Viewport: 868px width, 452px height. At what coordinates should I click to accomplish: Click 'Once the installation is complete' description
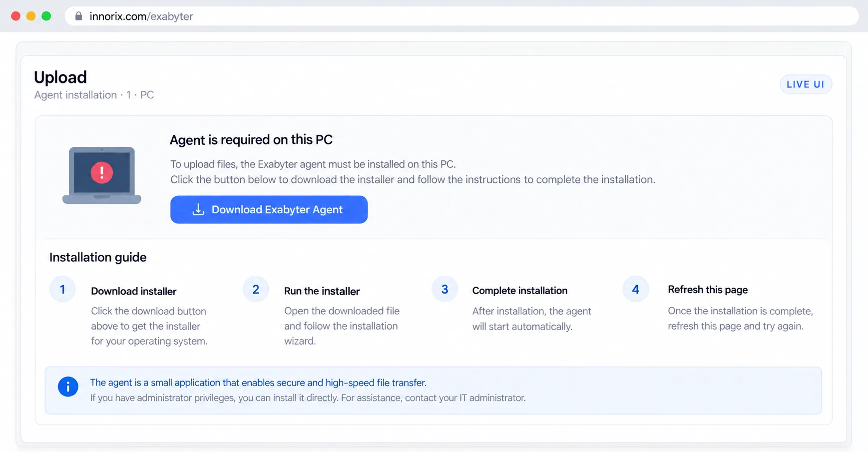(741, 319)
